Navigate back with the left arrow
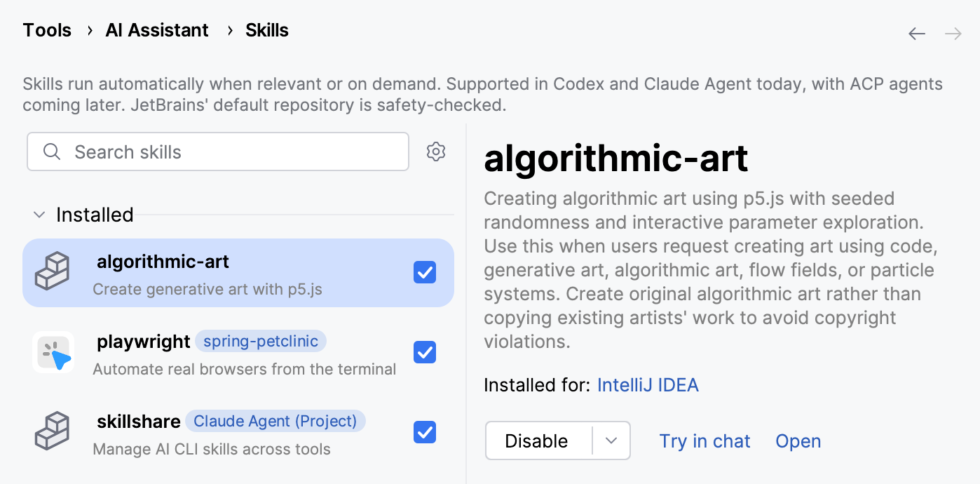This screenshot has height=484, width=980. (x=917, y=34)
